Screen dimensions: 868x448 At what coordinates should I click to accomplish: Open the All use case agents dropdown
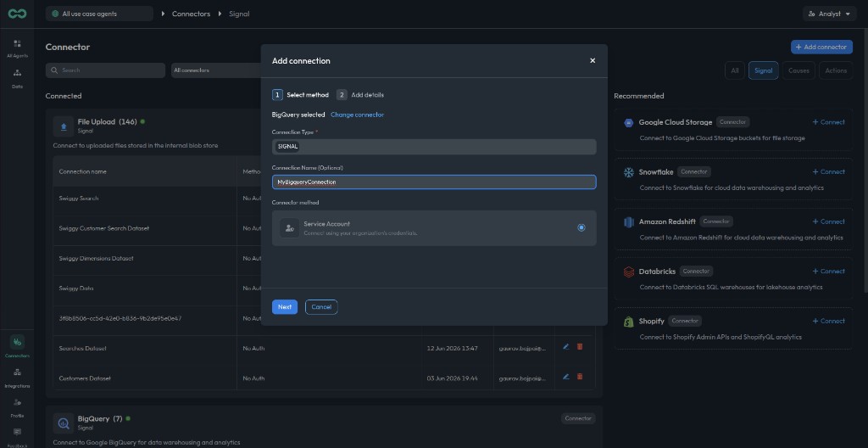(100, 14)
